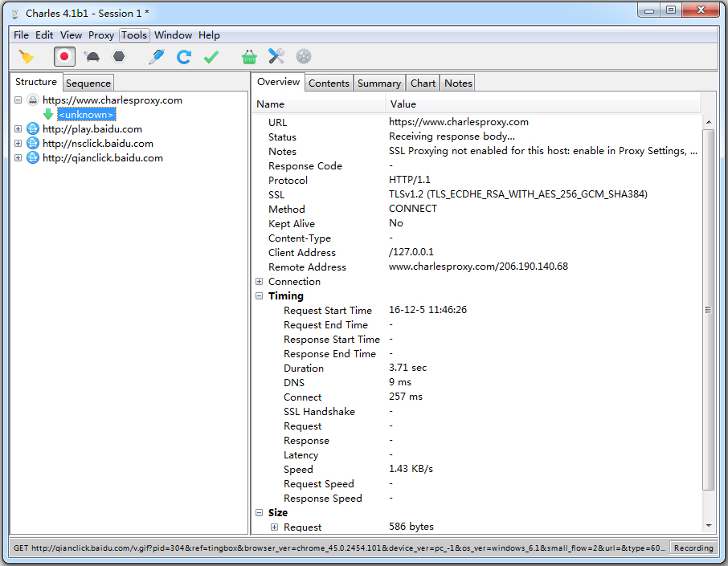Open the Proxy menu
Image resolution: width=728 pixels, height=566 pixels.
(x=101, y=35)
